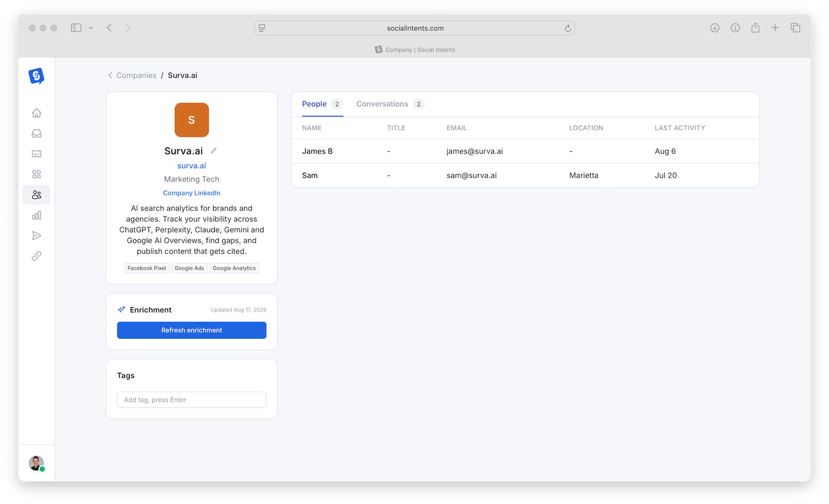
Task: Switch to the People tab
Action: point(322,104)
